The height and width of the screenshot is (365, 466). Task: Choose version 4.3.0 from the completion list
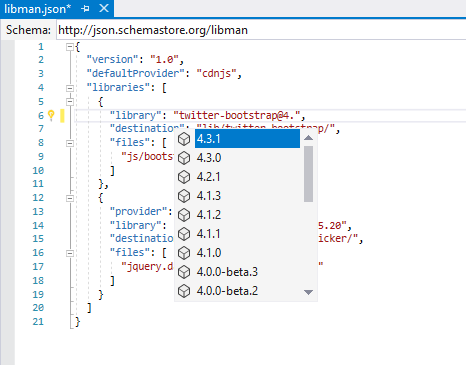coord(247,158)
